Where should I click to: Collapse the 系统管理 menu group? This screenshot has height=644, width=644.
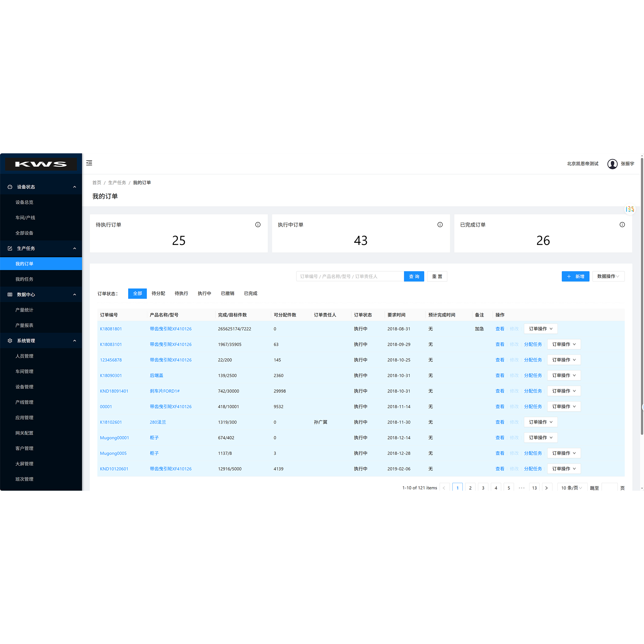(x=74, y=341)
